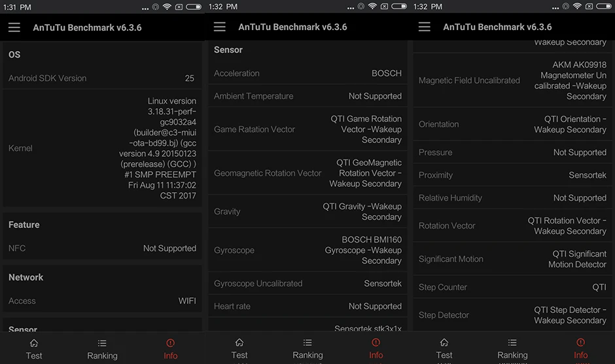Click Step Counter row label
615x364 pixels.
tap(442, 287)
